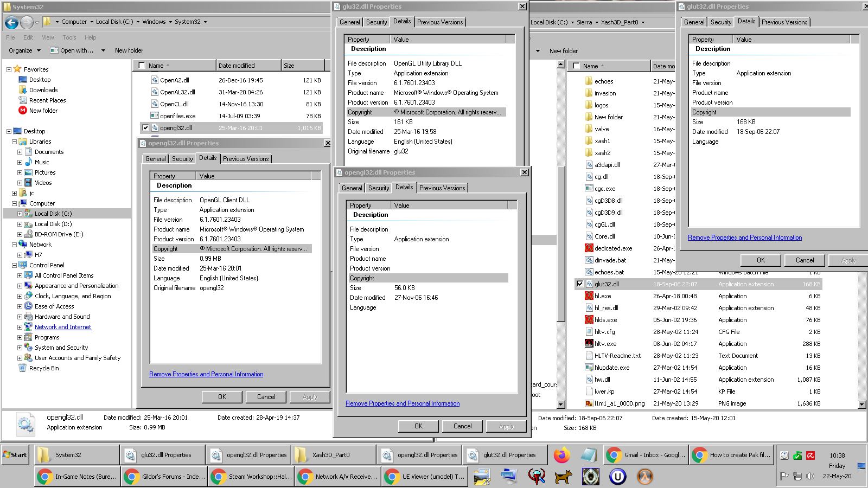This screenshot has height=488, width=868.
Task: Click the red MEGA New folder icon
Action: tap(23, 111)
